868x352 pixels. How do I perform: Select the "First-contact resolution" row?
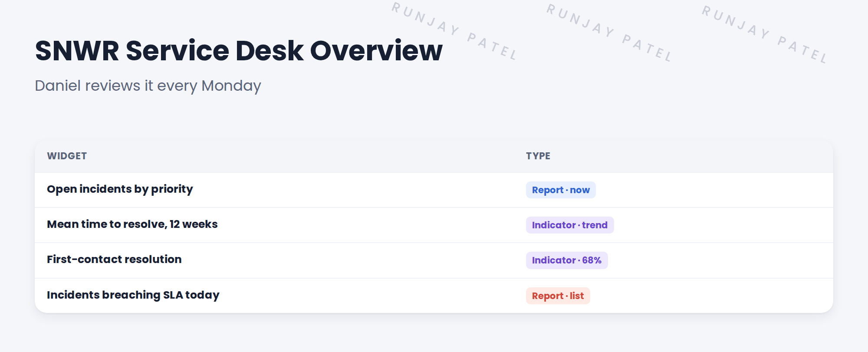434,260
